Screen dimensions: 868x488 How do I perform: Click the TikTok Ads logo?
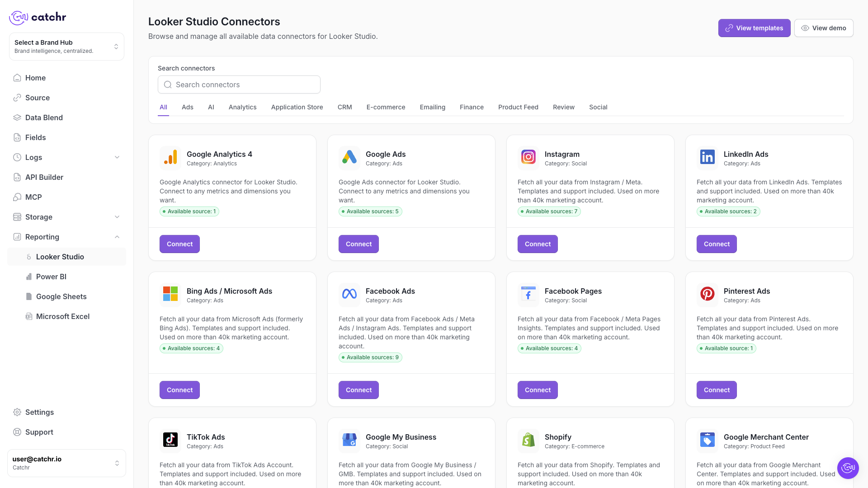[x=170, y=440]
